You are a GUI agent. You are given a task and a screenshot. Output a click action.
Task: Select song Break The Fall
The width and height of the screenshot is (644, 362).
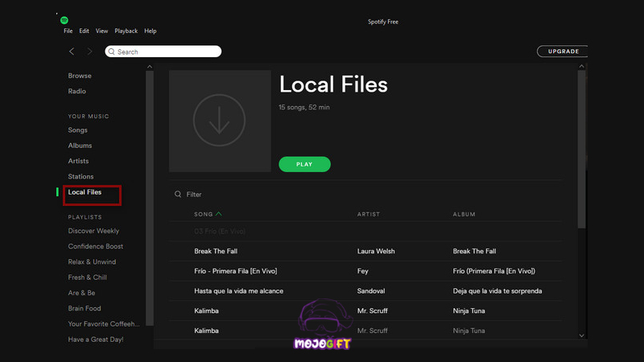tap(216, 251)
